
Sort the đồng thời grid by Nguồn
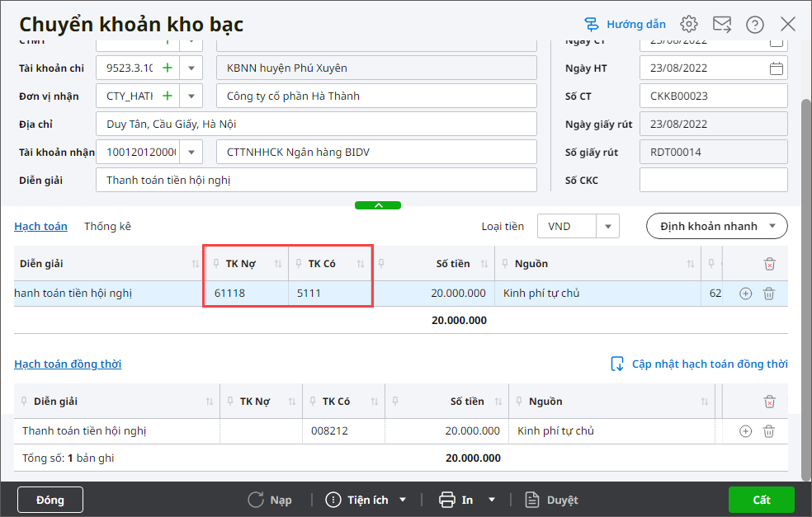(x=704, y=402)
